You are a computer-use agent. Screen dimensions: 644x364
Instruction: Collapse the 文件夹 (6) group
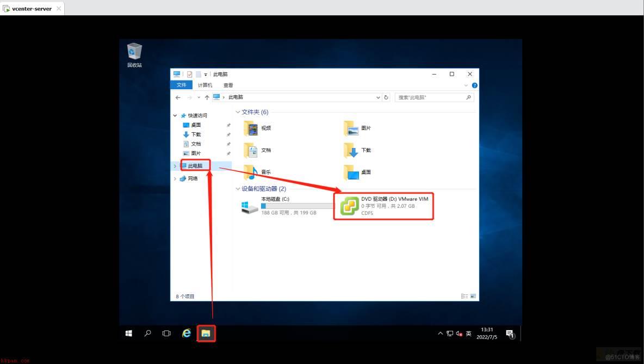point(238,112)
